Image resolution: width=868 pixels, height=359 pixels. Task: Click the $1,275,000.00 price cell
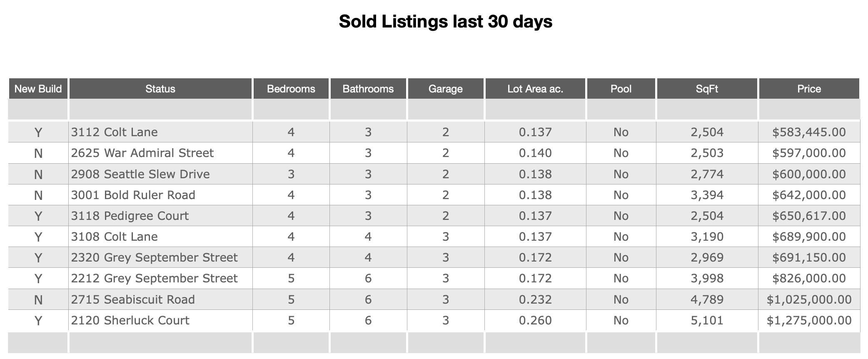coord(809,320)
